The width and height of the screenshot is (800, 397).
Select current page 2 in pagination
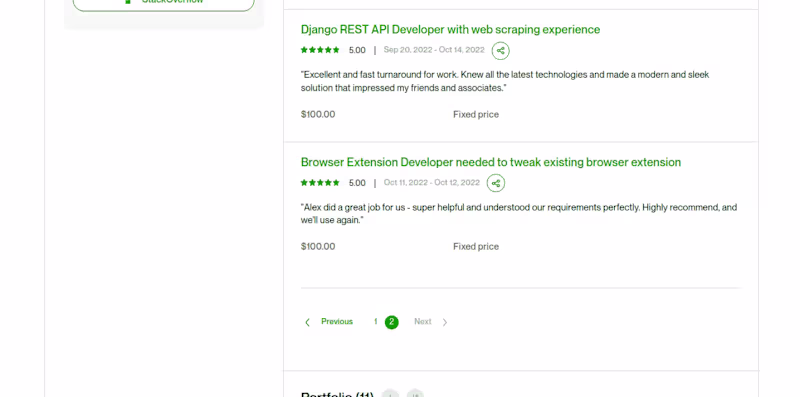click(391, 322)
